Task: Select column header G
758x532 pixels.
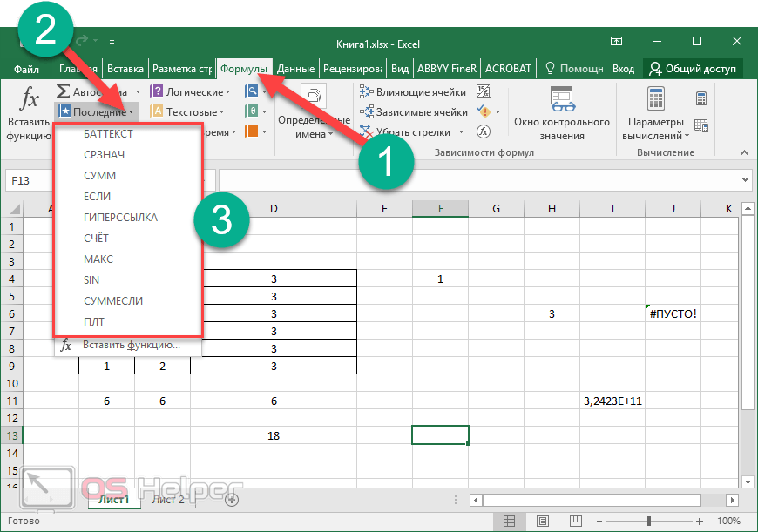Action: (x=496, y=209)
